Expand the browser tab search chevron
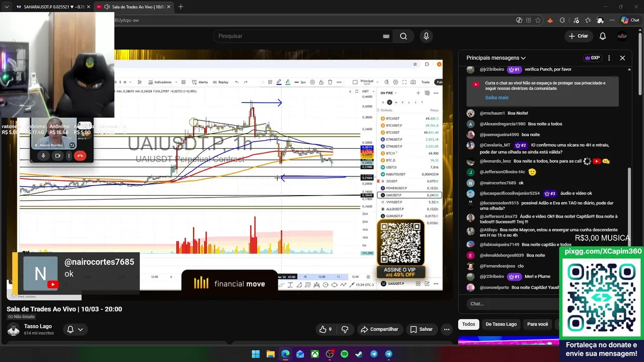This screenshot has width=644, height=362. pyautogui.click(x=7, y=7)
